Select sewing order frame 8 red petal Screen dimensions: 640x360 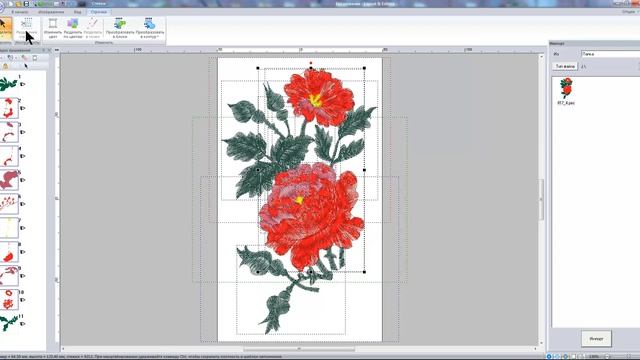pyautogui.click(x=9, y=252)
